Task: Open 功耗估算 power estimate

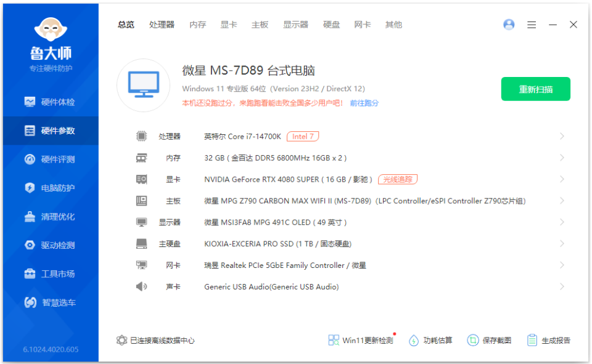Action: coord(430,340)
